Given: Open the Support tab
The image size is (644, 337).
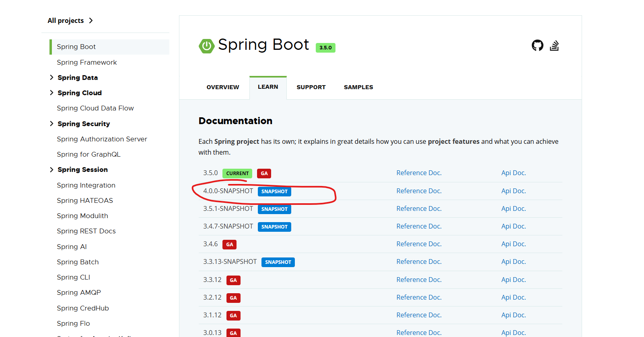Looking at the screenshot, I should point(311,87).
